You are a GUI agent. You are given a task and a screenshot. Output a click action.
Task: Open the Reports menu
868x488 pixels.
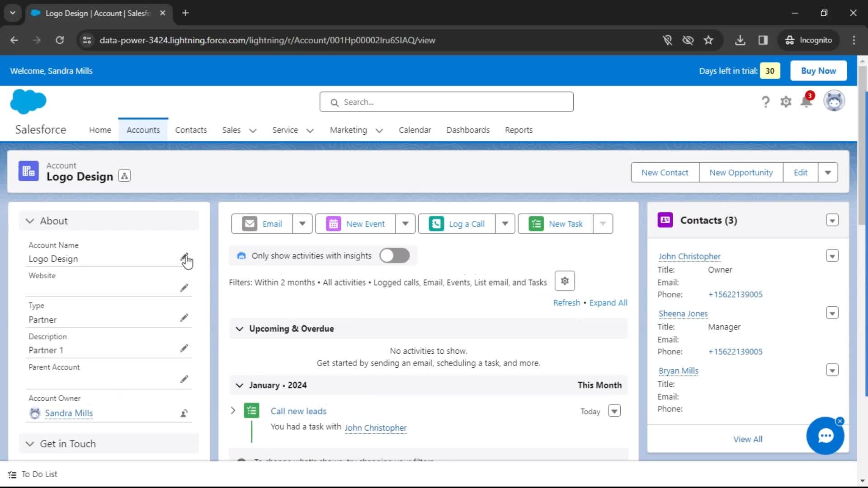click(519, 130)
